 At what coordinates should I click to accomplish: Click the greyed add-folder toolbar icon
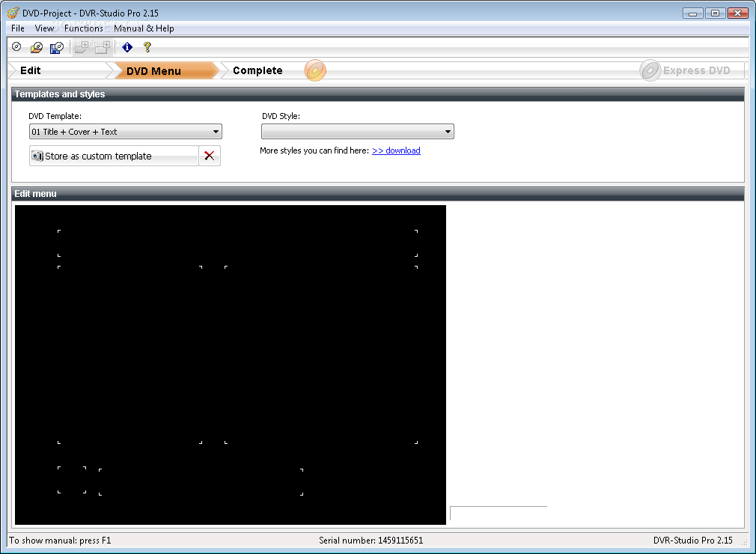(x=82, y=47)
